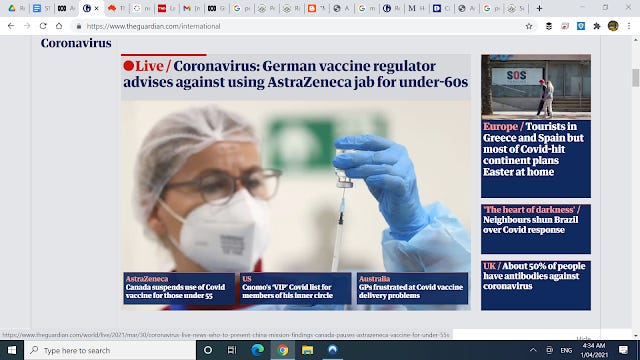The width and height of the screenshot is (640, 360).
Task: Switch to the orange Blogger tab
Action: 316,8
